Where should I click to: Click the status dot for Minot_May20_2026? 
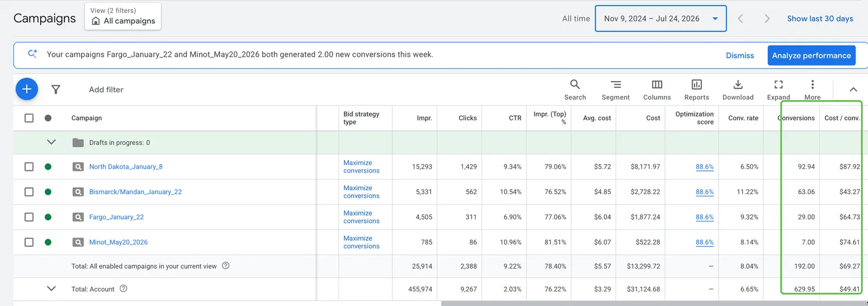pyautogui.click(x=48, y=242)
